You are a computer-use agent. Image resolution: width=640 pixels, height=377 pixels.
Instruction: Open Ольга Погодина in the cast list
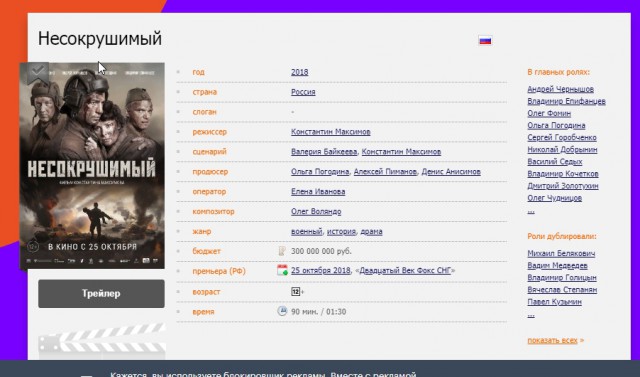tap(556, 125)
